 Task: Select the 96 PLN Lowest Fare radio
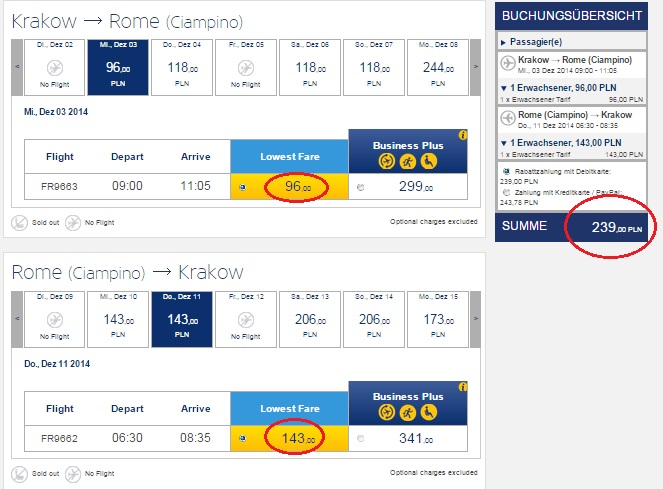tap(243, 187)
